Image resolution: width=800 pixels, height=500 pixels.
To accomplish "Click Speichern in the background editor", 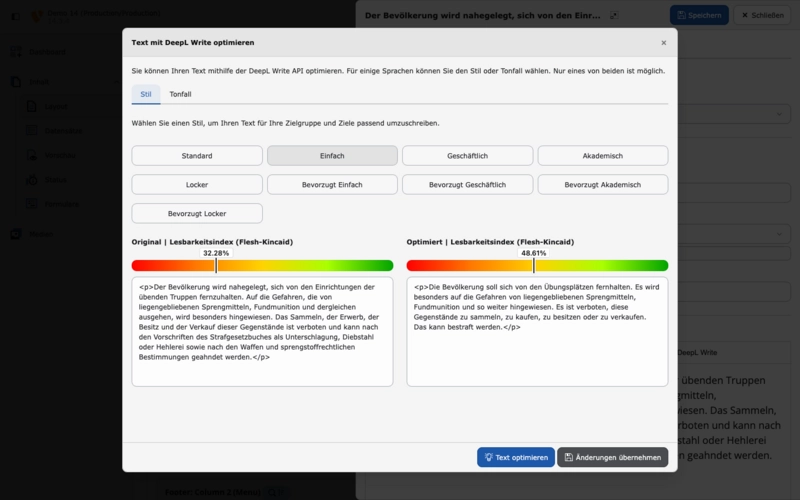I will click(x=699, y=15).
